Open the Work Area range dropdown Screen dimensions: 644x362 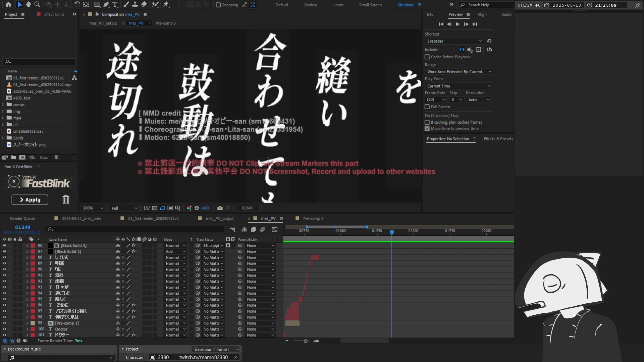[459, 72]
